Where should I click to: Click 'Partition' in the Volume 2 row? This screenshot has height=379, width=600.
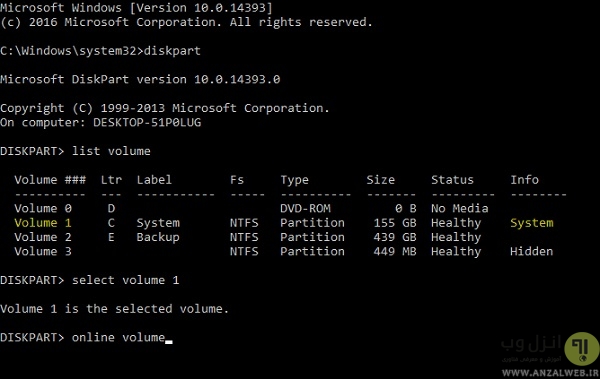point(312,237)
